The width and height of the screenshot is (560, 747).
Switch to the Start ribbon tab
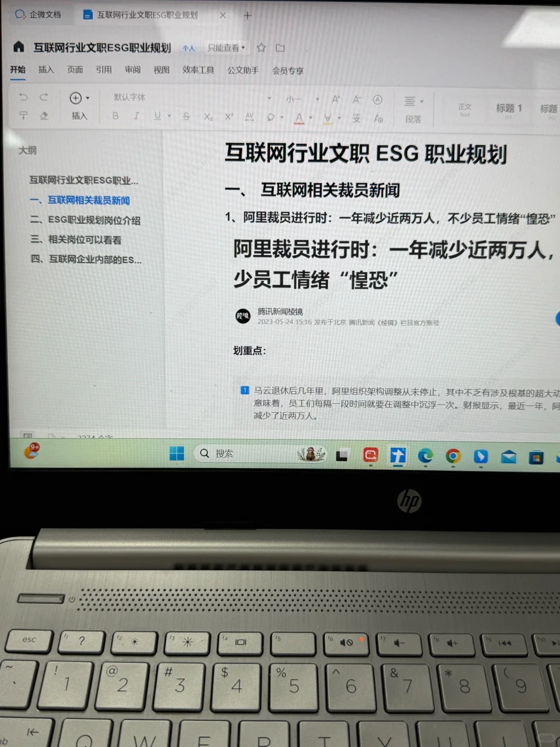pos(18,70)
